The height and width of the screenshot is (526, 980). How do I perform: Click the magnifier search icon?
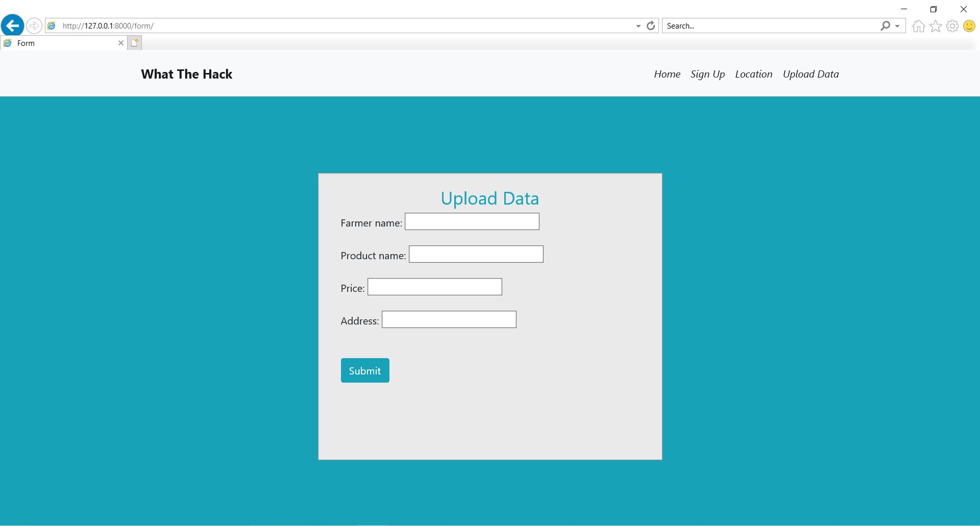click(885, 26)
